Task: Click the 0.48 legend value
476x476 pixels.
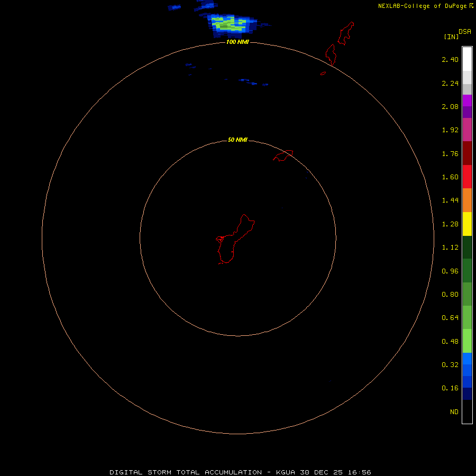Action: (x=450, y=342)
